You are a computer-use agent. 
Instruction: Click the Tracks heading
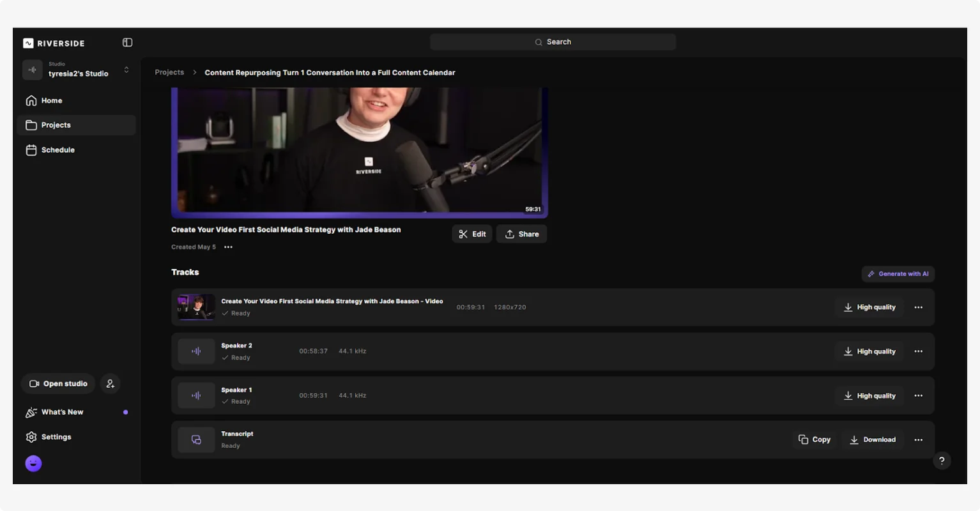(185, 272)
